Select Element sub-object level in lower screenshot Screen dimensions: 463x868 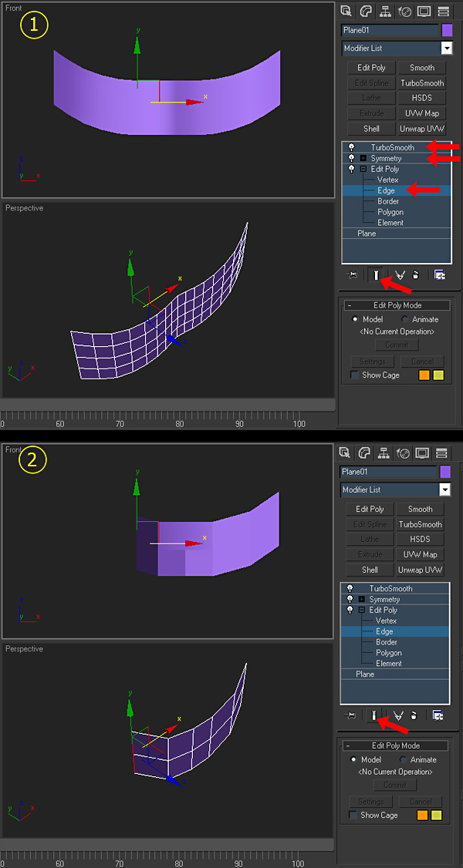pyautogui.click(x=389, y=663)
